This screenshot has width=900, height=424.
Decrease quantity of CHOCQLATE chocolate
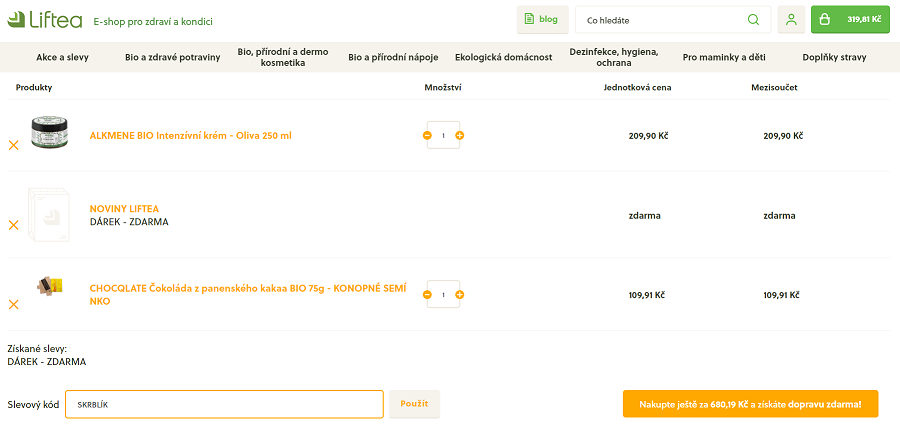click(x=427, y=294)
